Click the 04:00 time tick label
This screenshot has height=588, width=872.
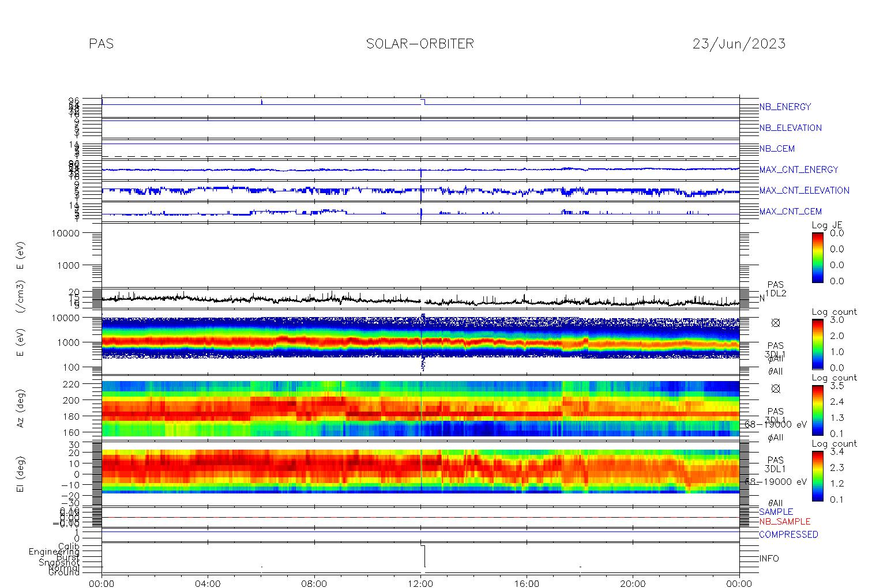[208, 583]
